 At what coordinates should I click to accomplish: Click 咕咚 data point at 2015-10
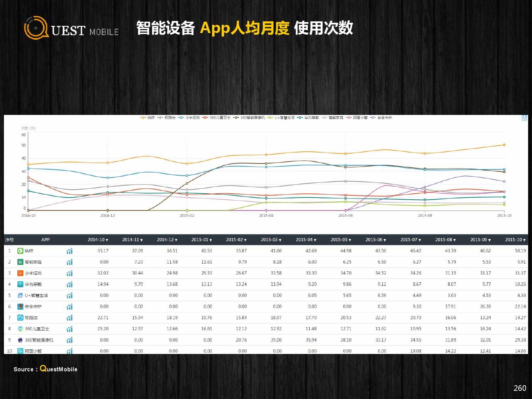click(504, 145)
